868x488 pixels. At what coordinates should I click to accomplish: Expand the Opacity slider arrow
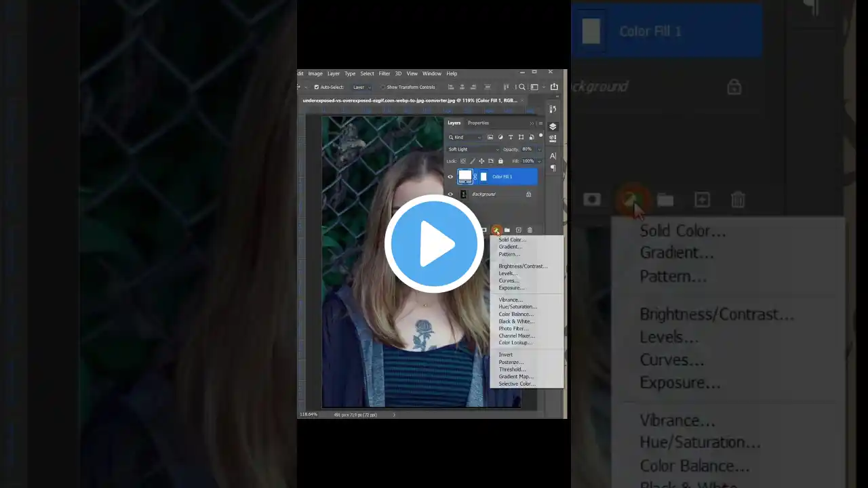(539, 149)
